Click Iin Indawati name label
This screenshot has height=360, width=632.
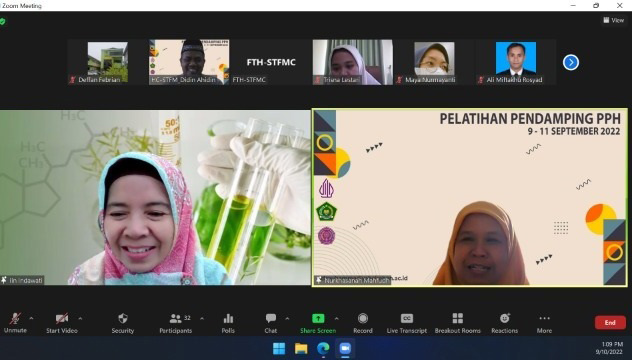(x=26, y=280)
